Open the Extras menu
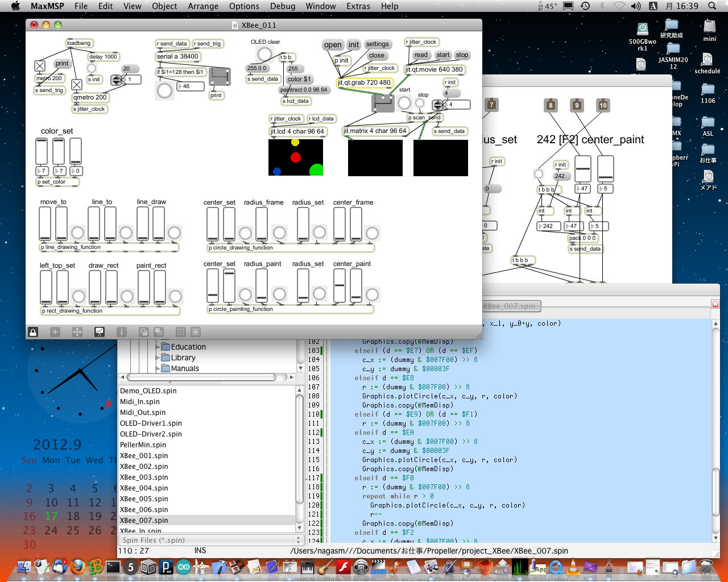Viewport: 728px width, 582px height. click(358, 6)
